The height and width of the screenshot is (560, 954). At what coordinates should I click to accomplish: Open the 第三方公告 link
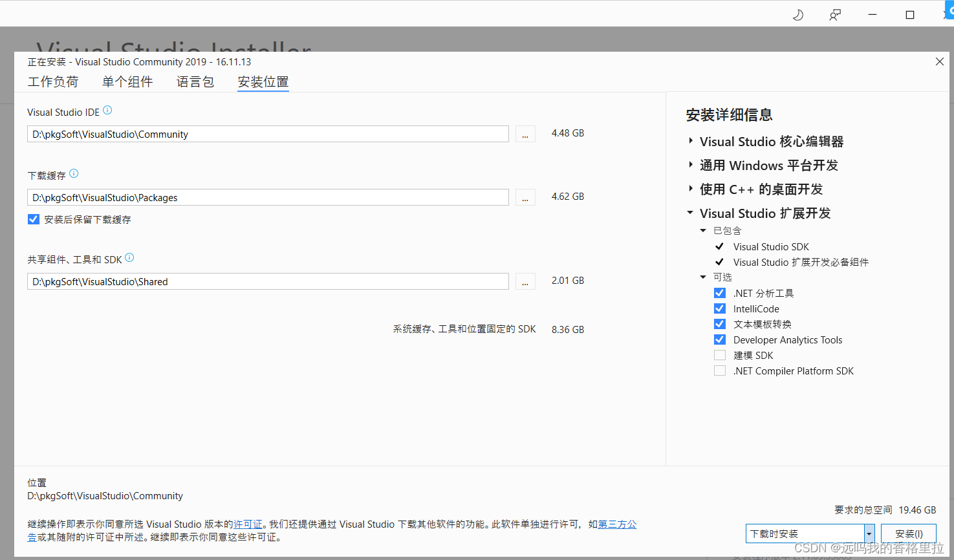tap(617, 524)
